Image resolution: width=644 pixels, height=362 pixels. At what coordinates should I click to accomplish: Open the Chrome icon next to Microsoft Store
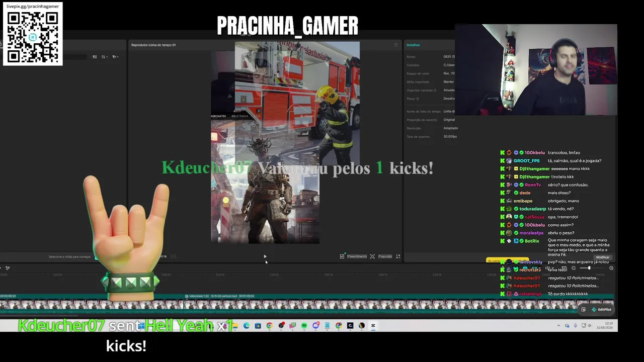[x=270, y=326]
